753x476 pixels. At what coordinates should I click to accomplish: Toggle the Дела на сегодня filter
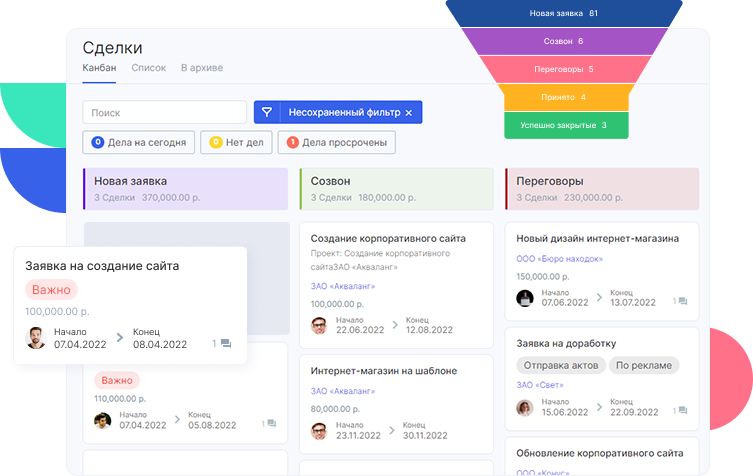click(x=139, y=143)
